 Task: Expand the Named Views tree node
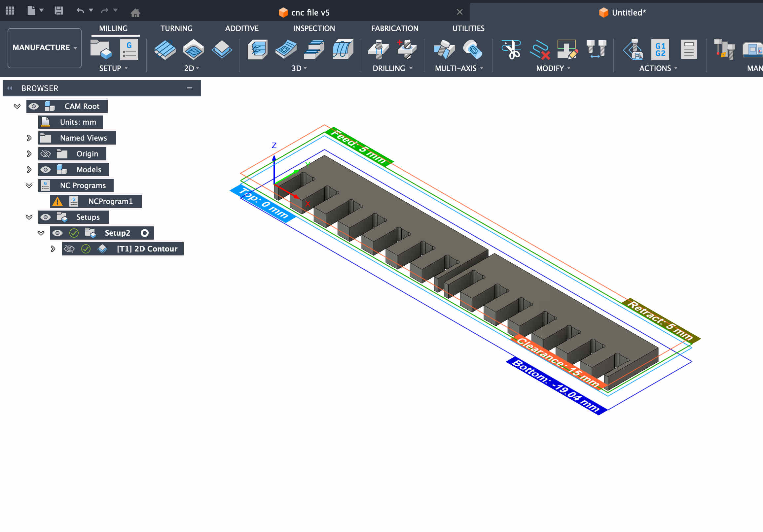click(29, 138)
